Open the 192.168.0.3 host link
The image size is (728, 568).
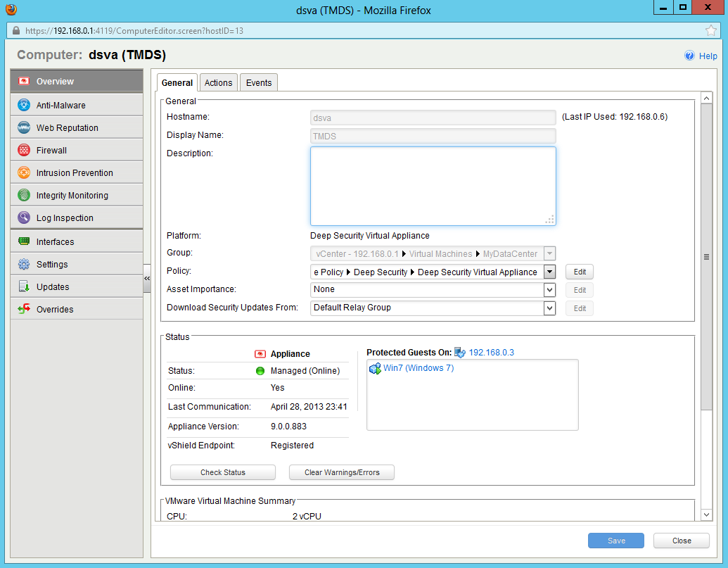tap(491, 353)
